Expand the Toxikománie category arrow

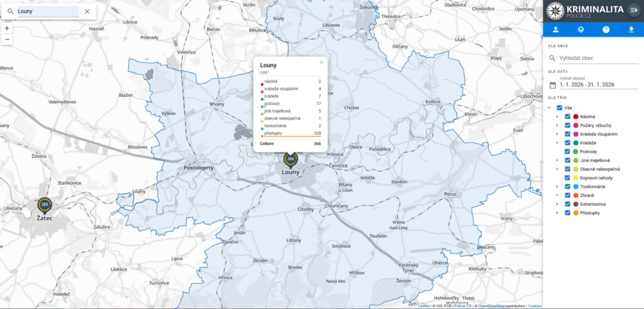point(557,187)
